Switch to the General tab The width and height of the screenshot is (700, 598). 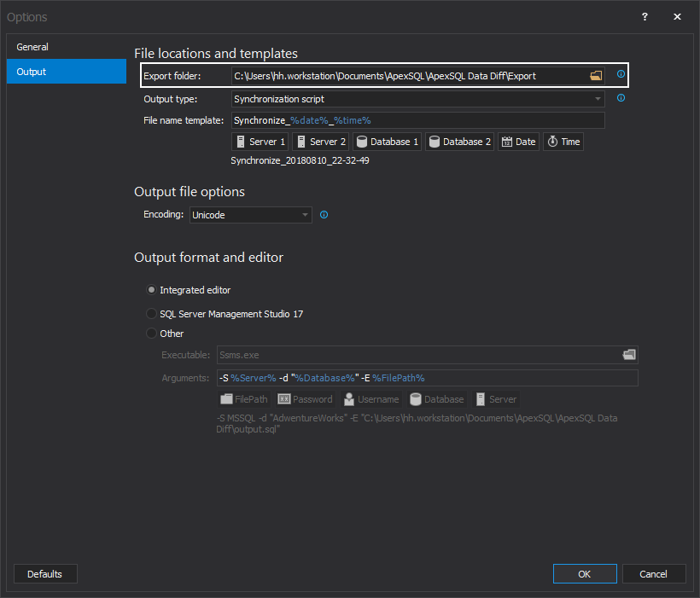[66, 47]
